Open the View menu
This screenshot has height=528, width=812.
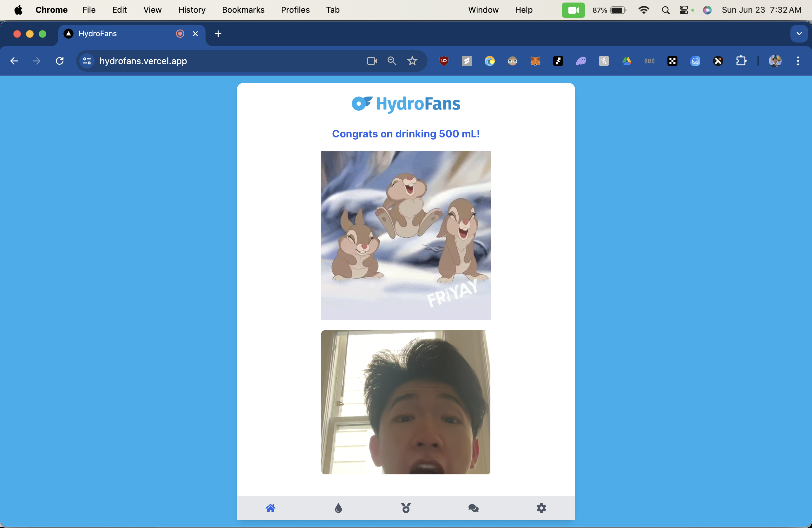tap(152, 10)
